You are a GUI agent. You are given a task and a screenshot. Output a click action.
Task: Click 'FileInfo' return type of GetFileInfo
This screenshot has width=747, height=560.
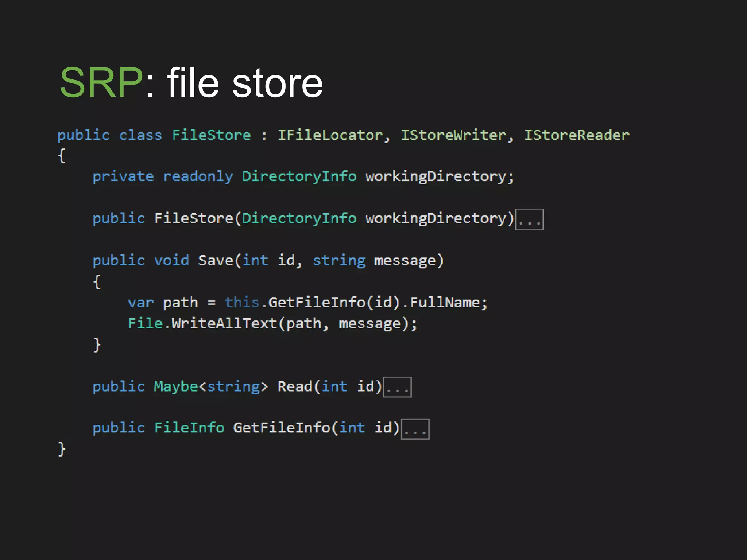[189, 428]
